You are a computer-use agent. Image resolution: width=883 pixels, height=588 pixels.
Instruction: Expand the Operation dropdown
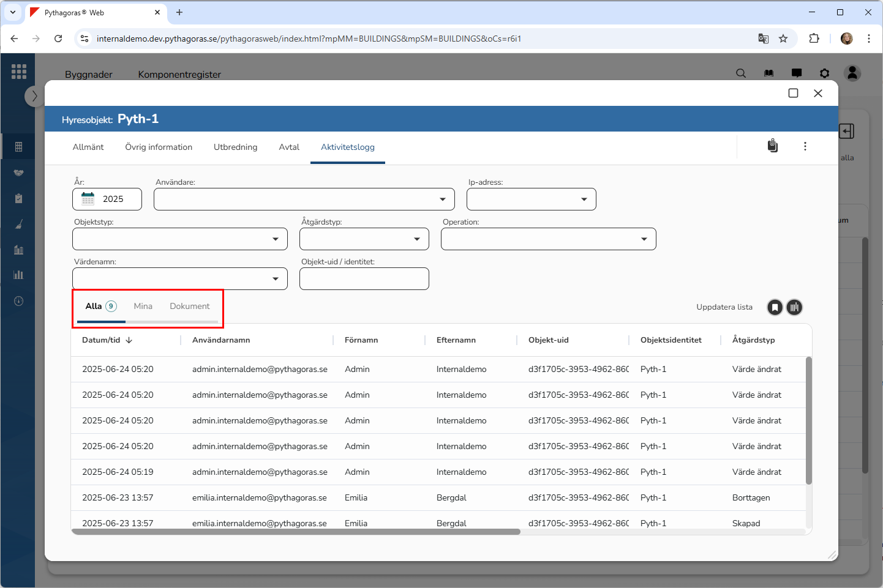coord(548,239)
